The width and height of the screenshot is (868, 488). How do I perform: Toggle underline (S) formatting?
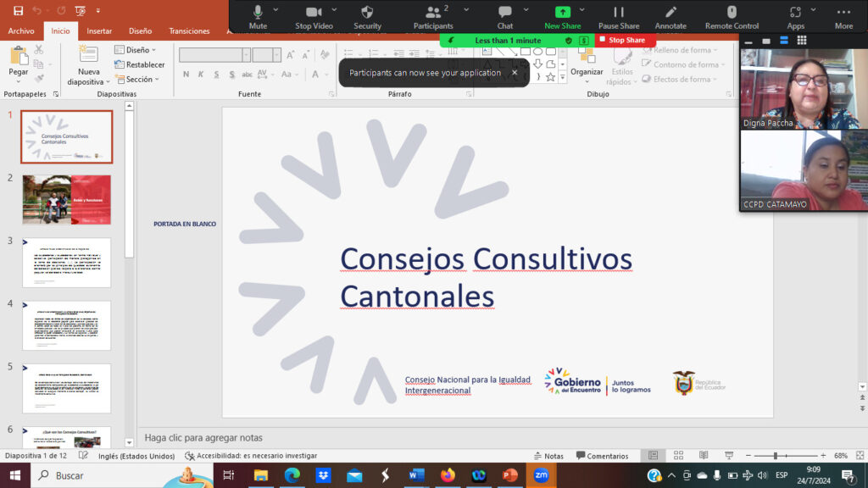click(216, 75)
